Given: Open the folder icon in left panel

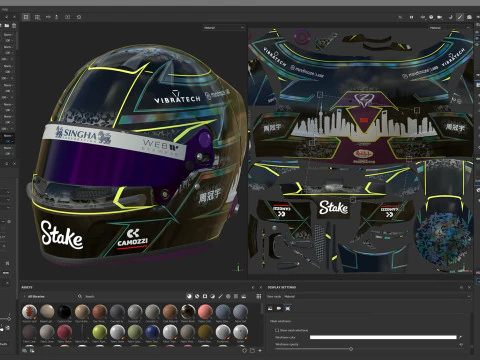Looking at the screenshot, I should coord(7,25).
